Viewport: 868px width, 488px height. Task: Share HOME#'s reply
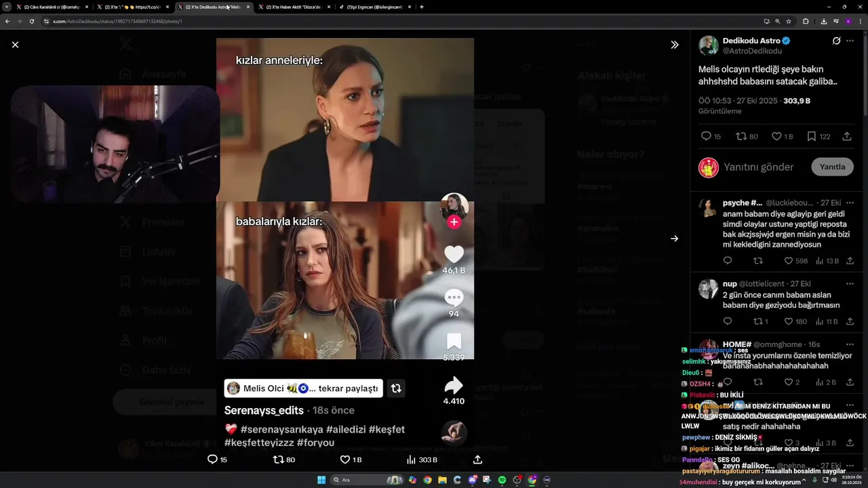coord(850,382)
